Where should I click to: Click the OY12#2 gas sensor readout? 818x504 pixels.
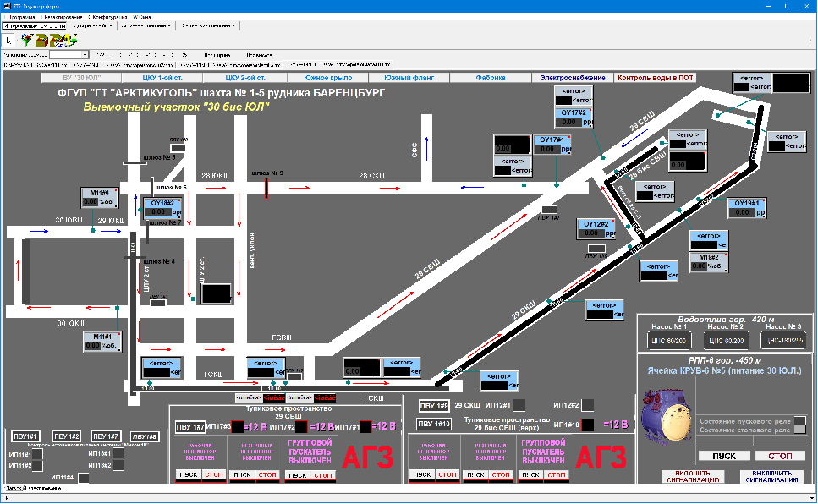click(x=596, y=228)
